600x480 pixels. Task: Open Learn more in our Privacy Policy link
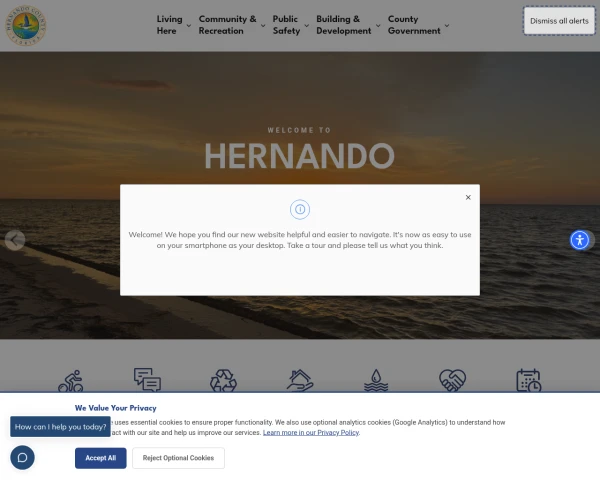click(311, 433)
